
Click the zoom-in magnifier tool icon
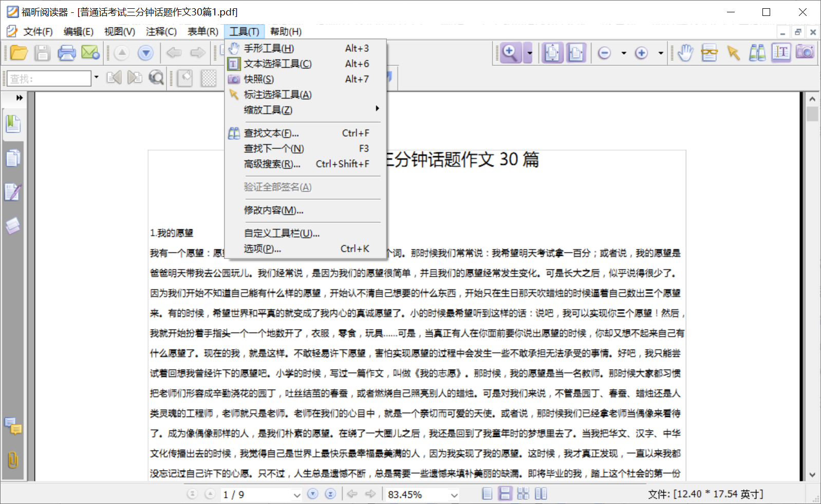coord(510,52)
